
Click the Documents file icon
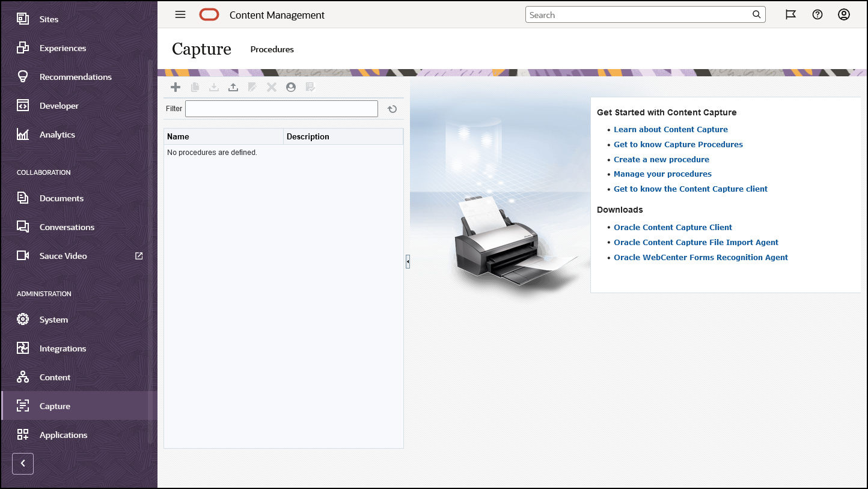tap(23, 198)
